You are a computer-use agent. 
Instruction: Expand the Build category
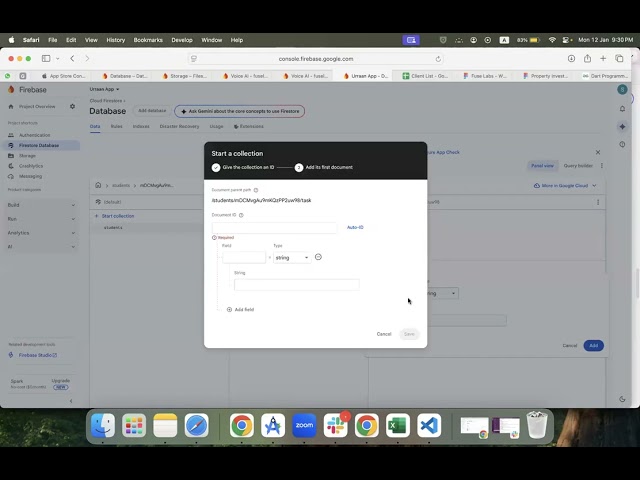pos(42,205)
